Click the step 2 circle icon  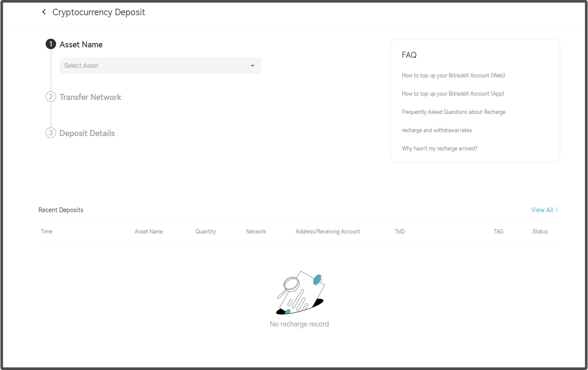coord(51,97)
